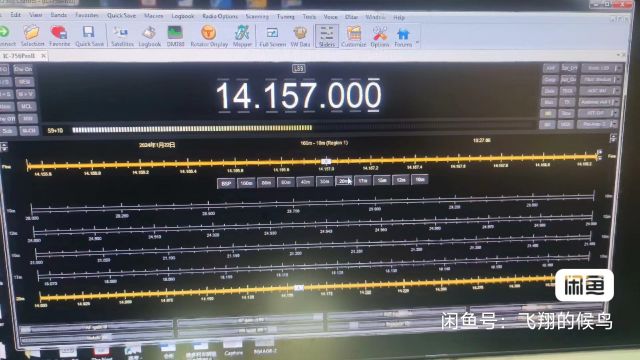Open the Options wrench icon
This screenshot has width=640, height=360.
click(x=380, y=36)
